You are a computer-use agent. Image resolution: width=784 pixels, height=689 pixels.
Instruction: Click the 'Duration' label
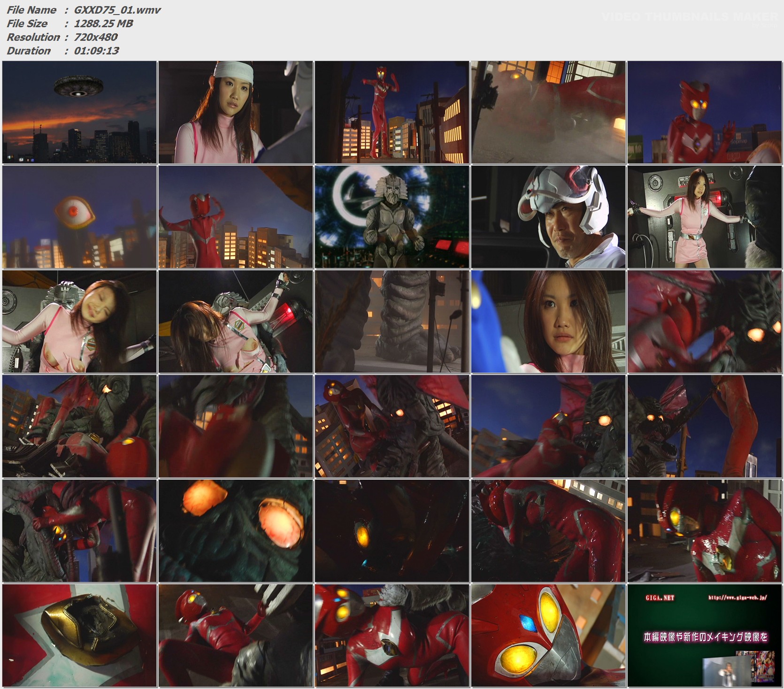coord(29,51)
